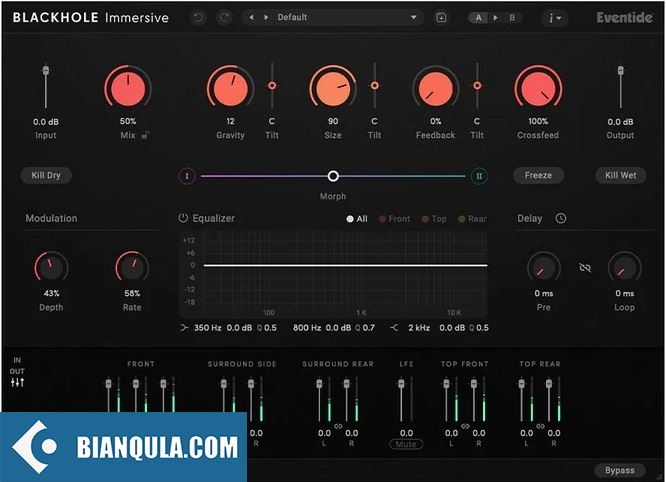666x482 pixels.
Task: Click the Output level fader
Action: click(621, 70)
